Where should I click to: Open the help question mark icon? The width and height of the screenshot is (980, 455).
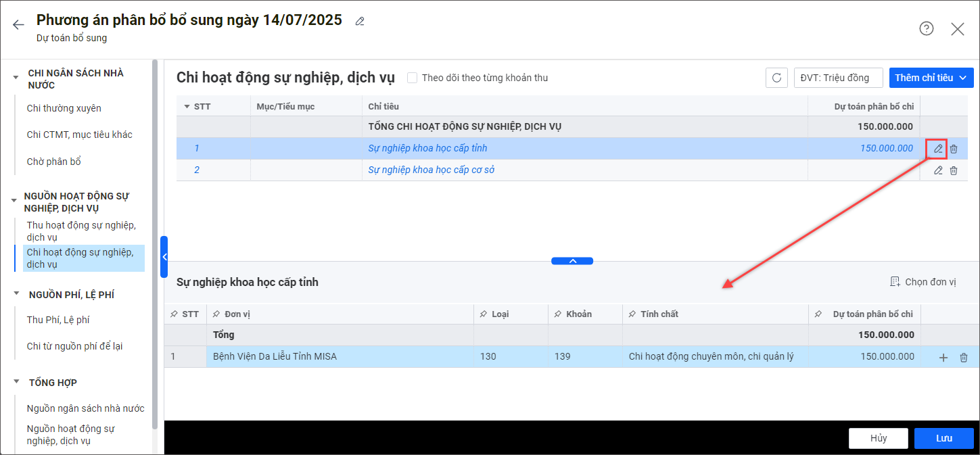click(926, 28)
